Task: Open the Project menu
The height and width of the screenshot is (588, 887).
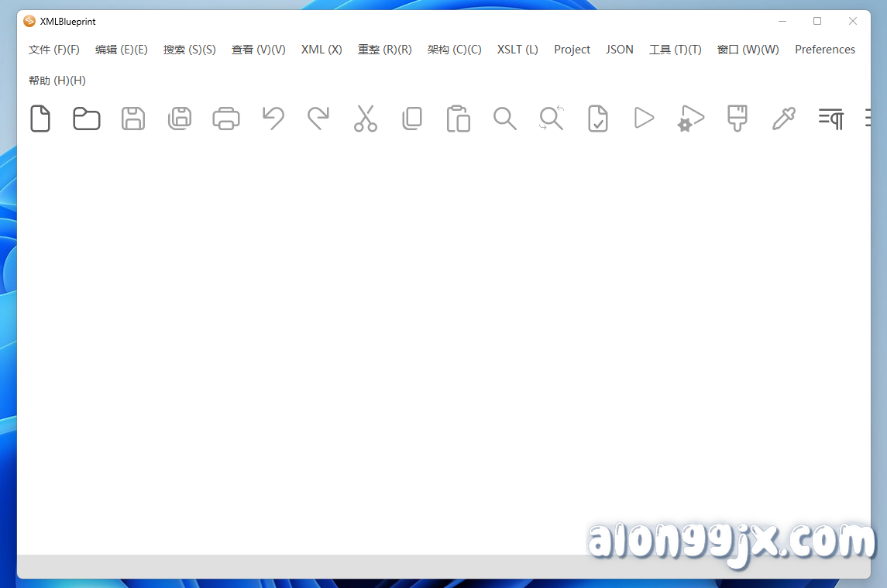Action: click(572, 49)
